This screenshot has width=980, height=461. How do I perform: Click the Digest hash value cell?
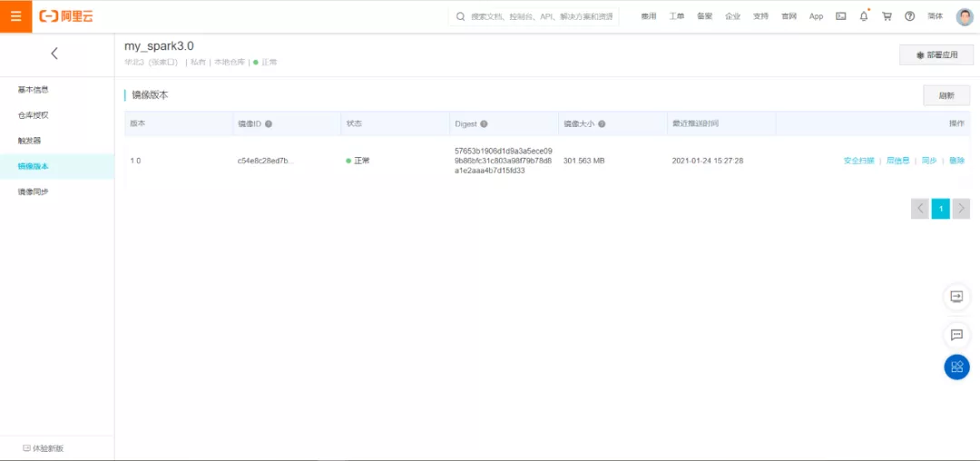(x=503, y=161)
